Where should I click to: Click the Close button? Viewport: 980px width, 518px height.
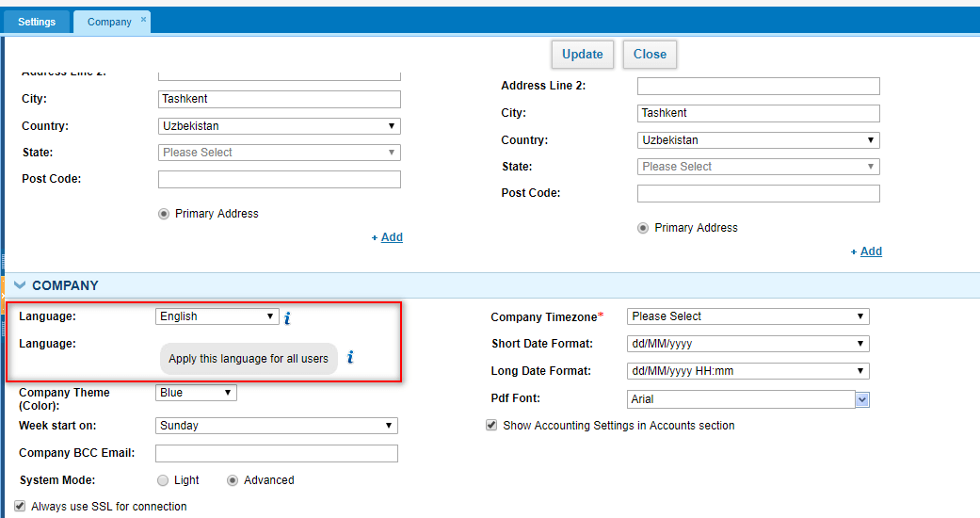[650, 55]
